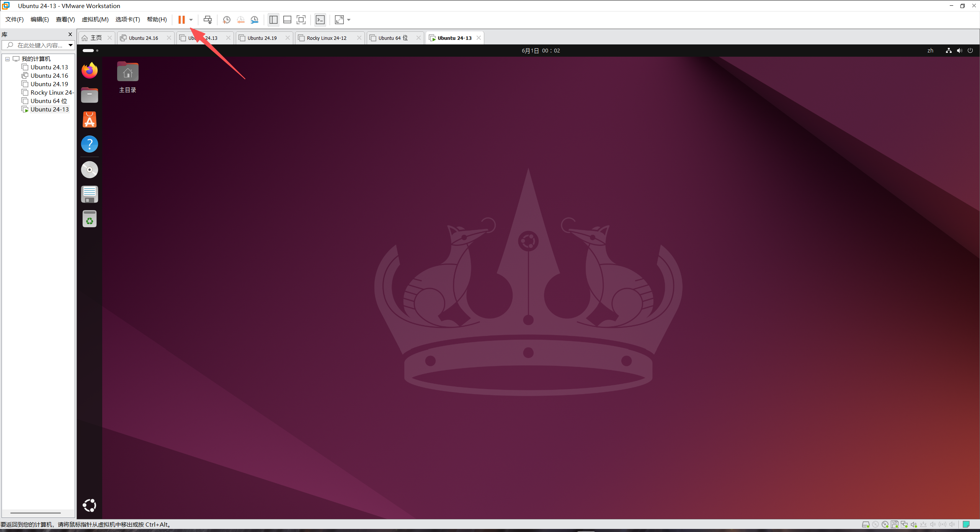The image size is (980, 532).
Task: Toggle the console view button
Action: [x=320, y=20]
